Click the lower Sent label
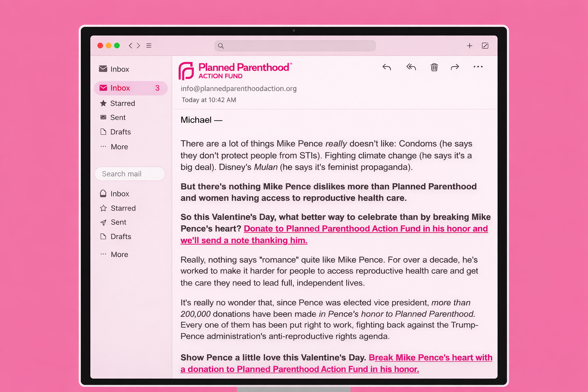Screen dimensions: 588x392 (119, 222)
